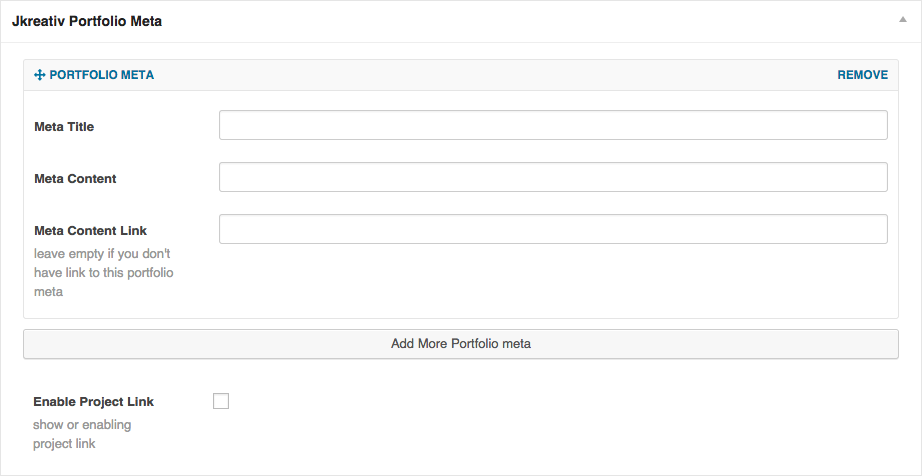Click the 'leave empty' help text

[103, 273]
